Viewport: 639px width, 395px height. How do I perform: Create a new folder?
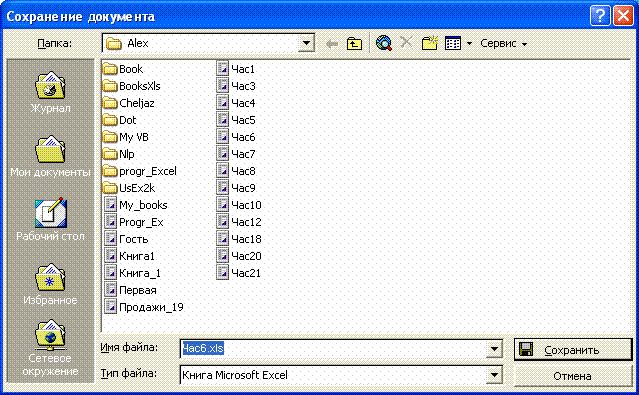(430, 43)
